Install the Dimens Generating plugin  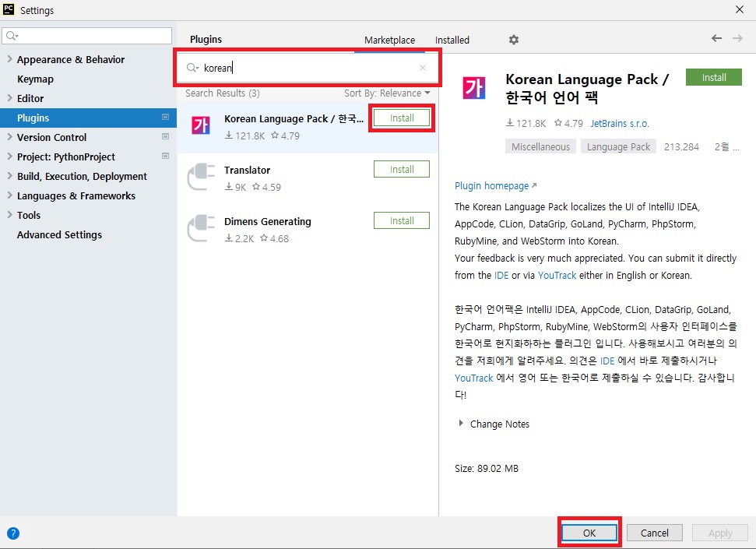pos(402,220)
